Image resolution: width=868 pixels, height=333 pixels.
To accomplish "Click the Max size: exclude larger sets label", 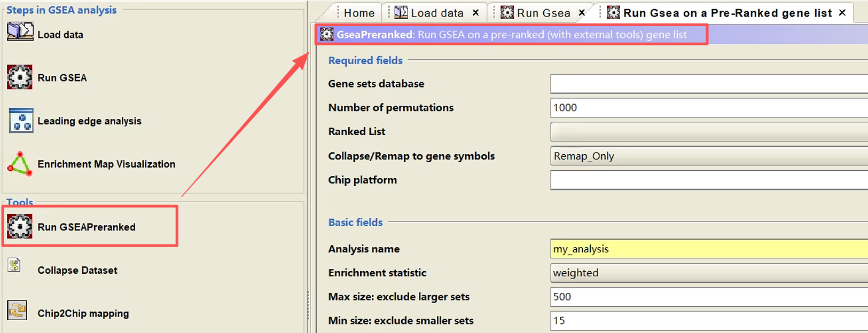I will tap(398, 297).
